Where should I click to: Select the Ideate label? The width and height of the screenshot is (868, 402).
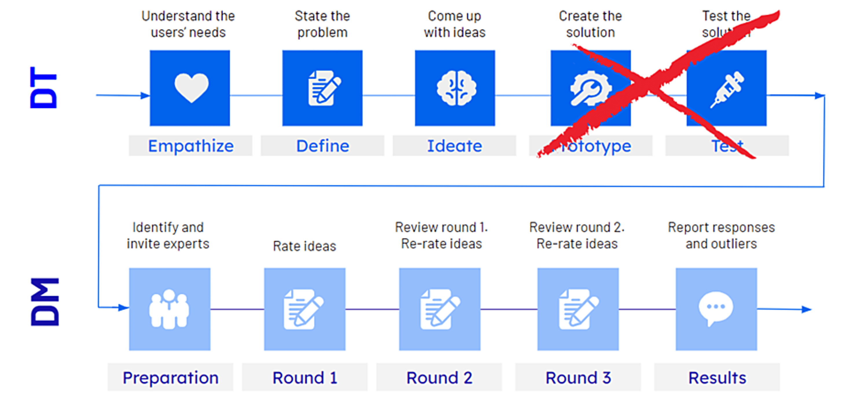tap(455, 146)
